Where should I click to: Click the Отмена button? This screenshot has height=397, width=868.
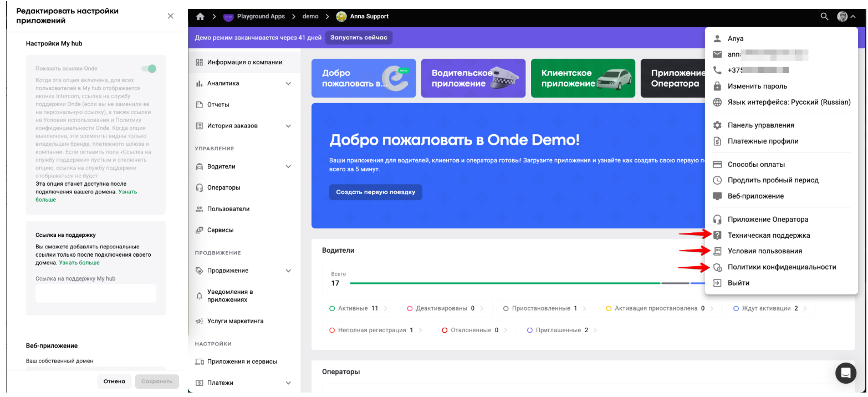114,381
